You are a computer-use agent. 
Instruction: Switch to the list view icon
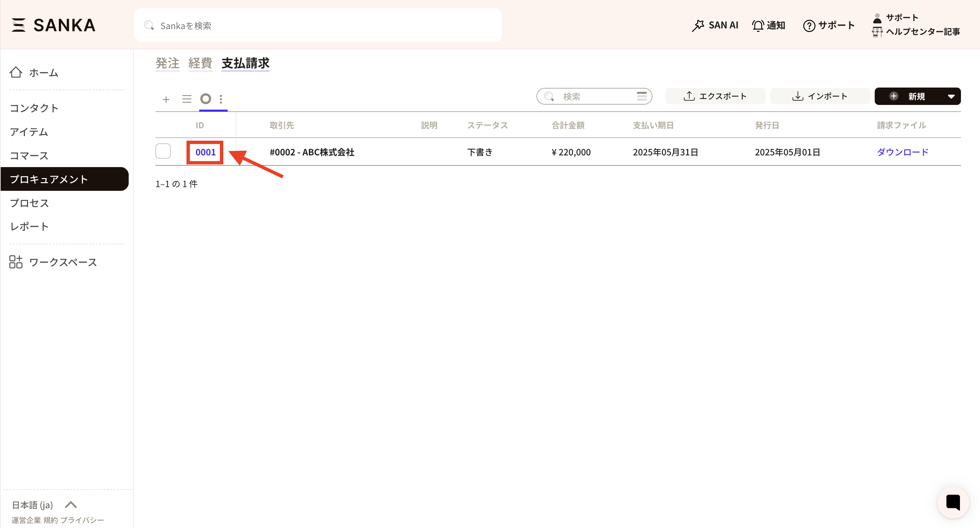(187, 99)
